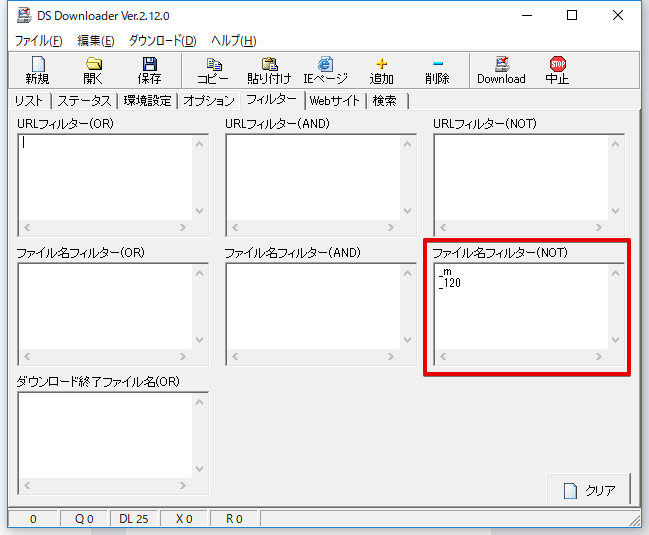Click right arrow of URLフィルター(AND) horizontal scrollbar
This screenshot has width=649, height=535.
391,227
